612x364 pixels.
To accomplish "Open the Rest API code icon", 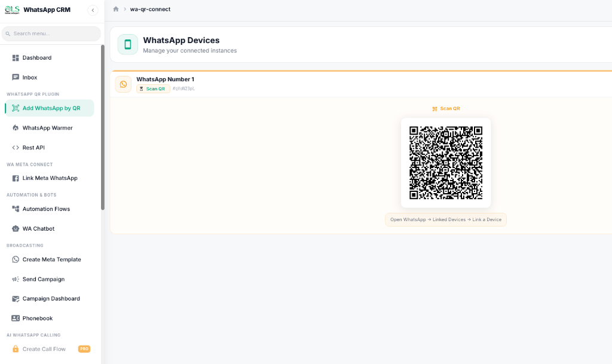I will click(14, 147).
